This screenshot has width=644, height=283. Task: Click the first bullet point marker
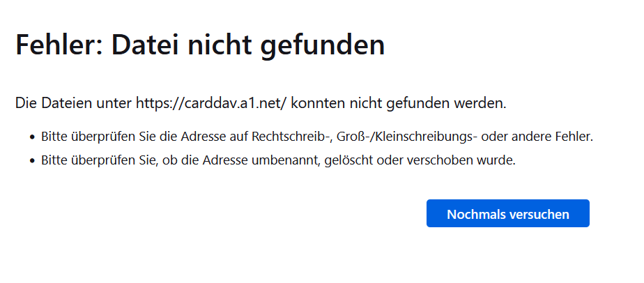[32, 137]
